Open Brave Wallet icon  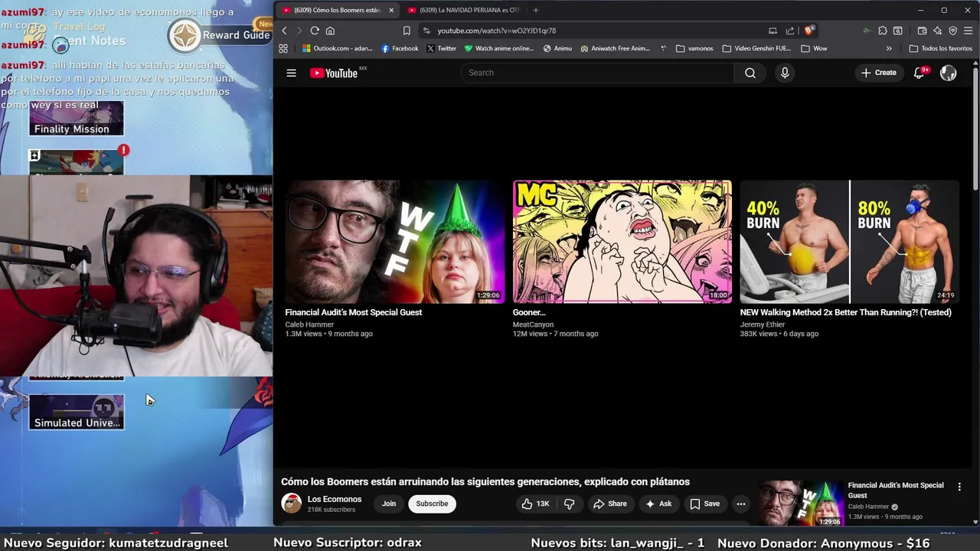tap(922, 31)
